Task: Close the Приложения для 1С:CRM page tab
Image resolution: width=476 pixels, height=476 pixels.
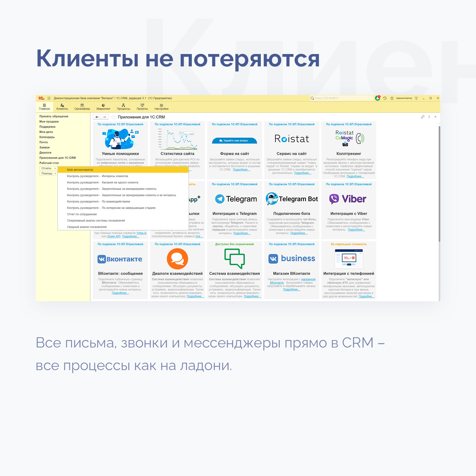Action: click(x=435, y=117)
